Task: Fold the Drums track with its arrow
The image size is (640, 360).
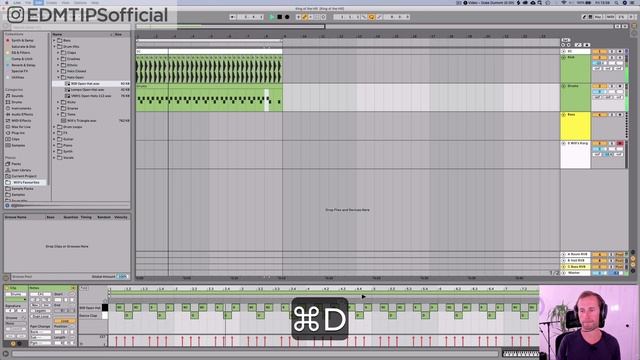Action: pos(564,86)
